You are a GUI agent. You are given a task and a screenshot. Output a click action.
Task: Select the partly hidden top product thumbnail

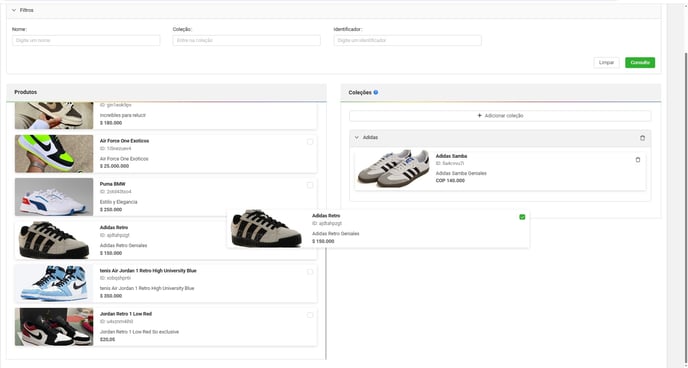tap(54, 116)
